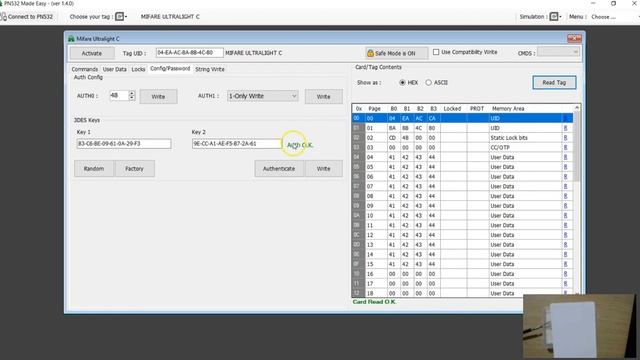Restore keys with the Factory button
640x360 pixels.
(134, 169)
